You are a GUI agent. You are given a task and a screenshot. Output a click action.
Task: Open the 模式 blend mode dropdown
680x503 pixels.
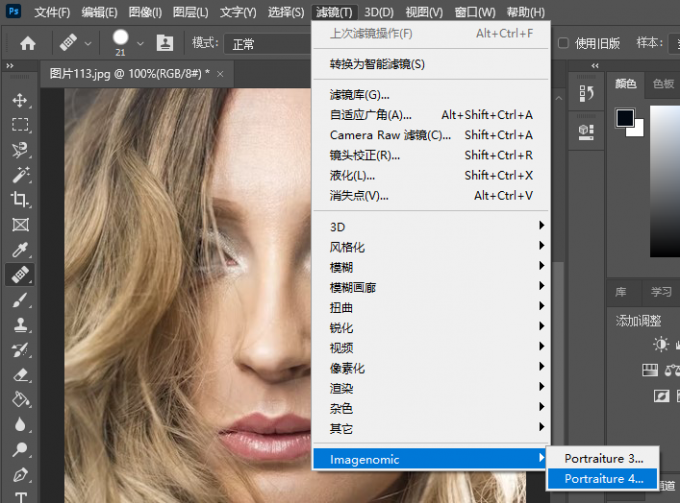click(265, 43)
